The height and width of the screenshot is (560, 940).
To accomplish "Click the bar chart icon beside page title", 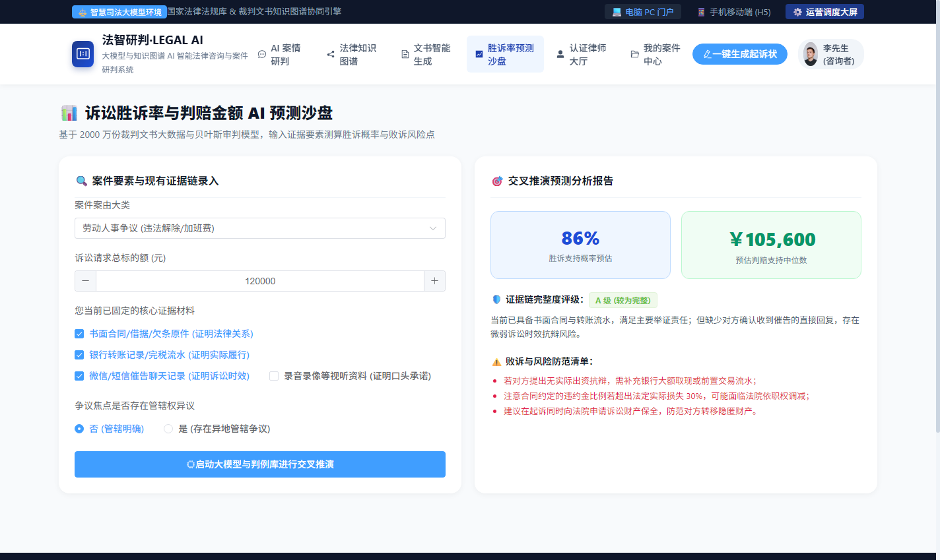I will point(69,113).
